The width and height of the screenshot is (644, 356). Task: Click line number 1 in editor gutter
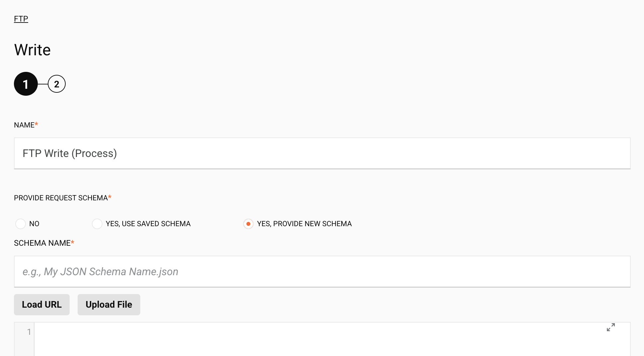click(x=29, y=332)
